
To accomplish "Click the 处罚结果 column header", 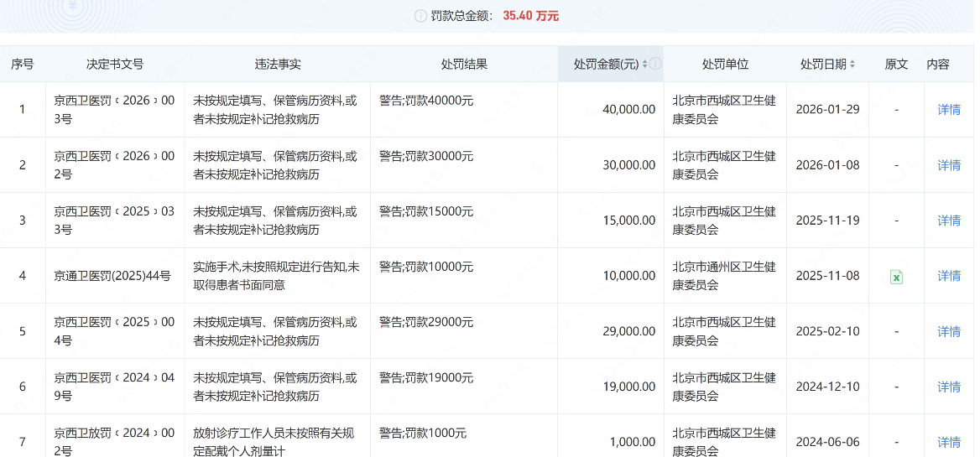I will pos(464,64).
